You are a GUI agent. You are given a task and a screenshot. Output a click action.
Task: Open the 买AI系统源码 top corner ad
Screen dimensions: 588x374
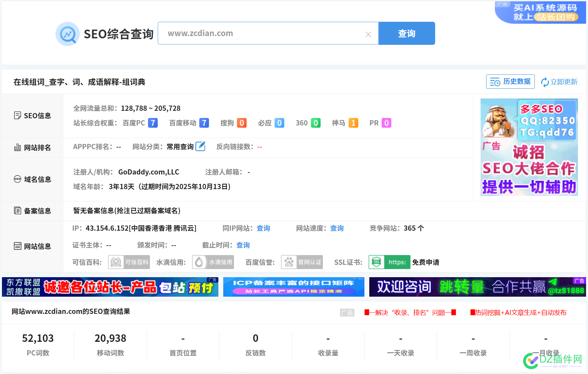point(540,12)
